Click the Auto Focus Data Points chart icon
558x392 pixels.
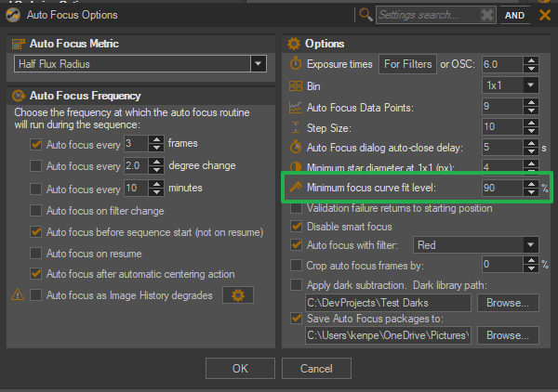click(296, 107)
